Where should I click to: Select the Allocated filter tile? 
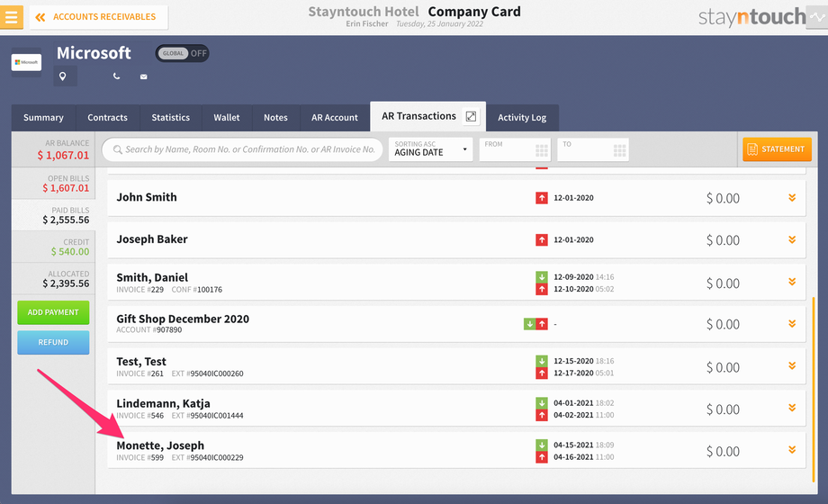coord(53,278)
